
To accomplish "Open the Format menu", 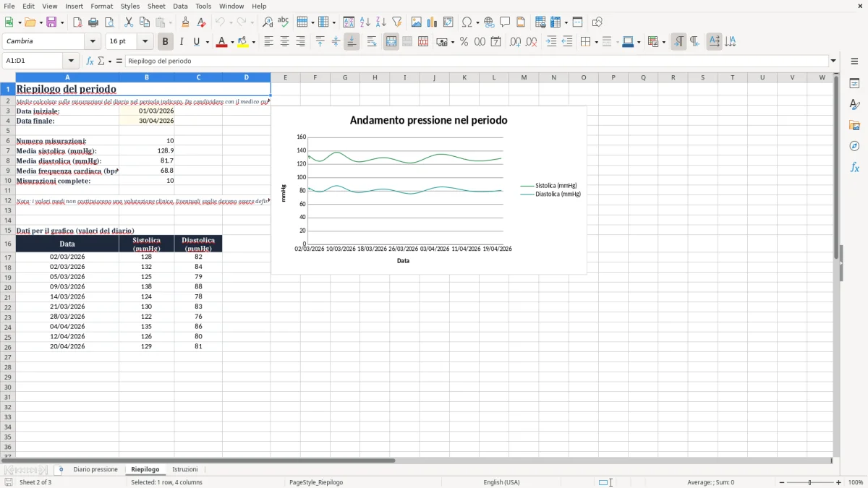I will (101, 6).
